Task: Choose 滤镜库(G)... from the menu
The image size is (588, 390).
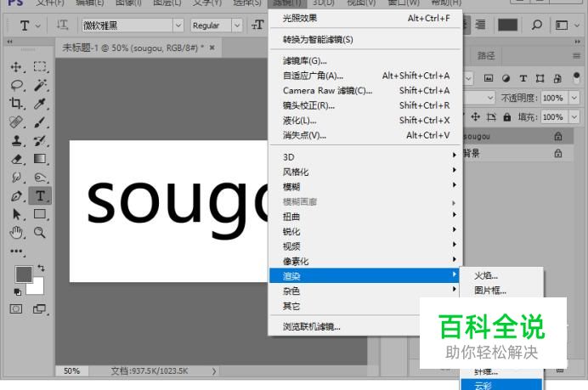Action: pos(365,60)
